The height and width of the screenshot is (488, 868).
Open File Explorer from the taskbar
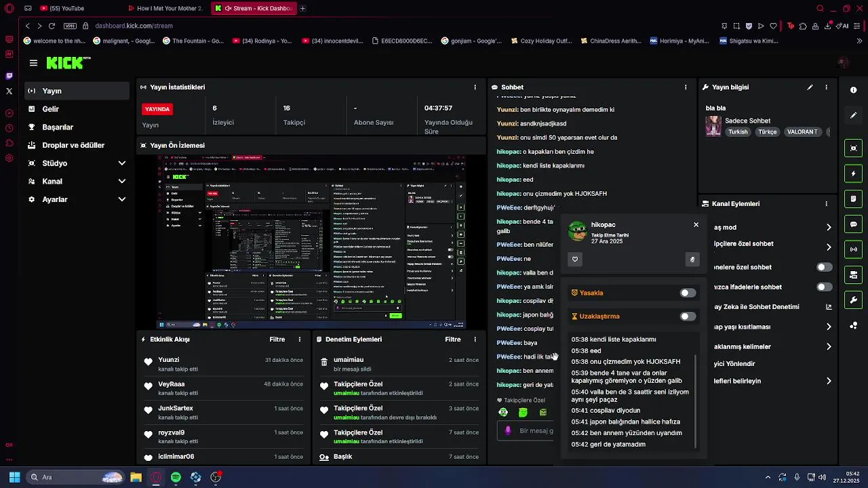tap(136, 477)
